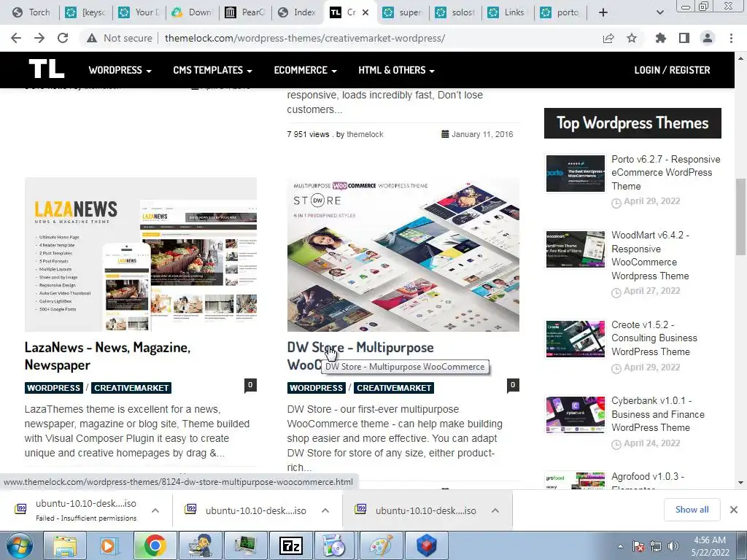Open WoodMart v6.4.2 theme link
This screenshot has height=560, width=747.
650,255
